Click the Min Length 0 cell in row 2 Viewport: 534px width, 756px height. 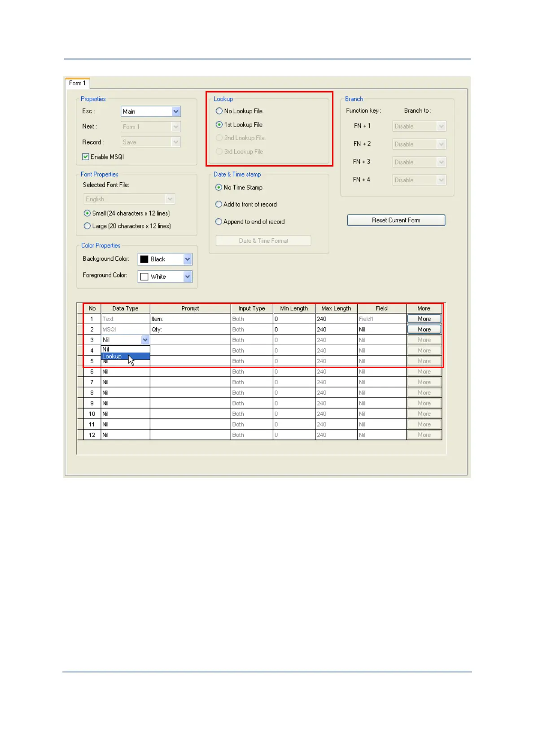point(294,329)
